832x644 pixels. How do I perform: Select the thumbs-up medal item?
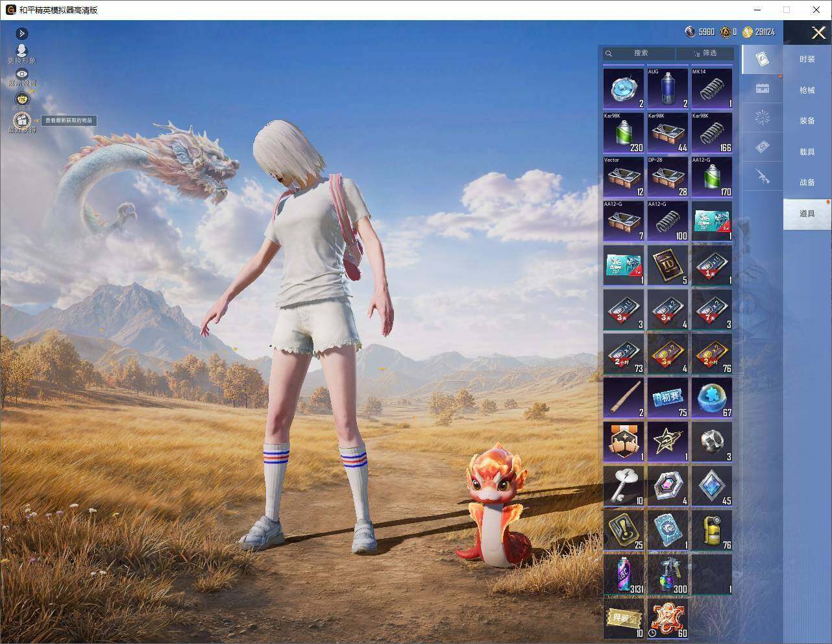[624, 441]
